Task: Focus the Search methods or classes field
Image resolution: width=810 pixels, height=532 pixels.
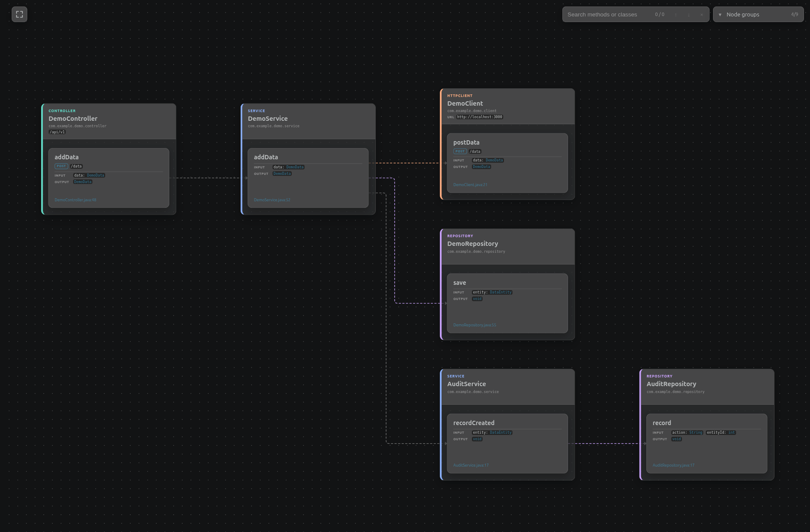Action: 608,14
